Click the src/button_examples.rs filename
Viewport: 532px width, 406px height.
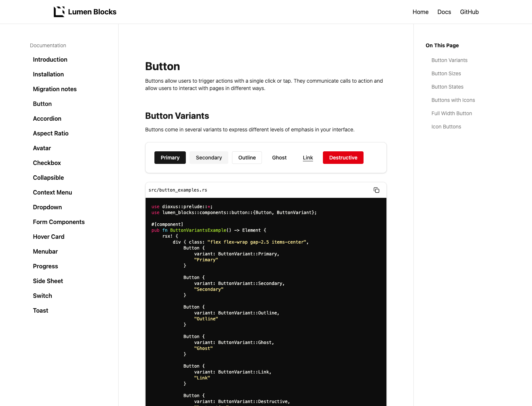click(178, 190)
